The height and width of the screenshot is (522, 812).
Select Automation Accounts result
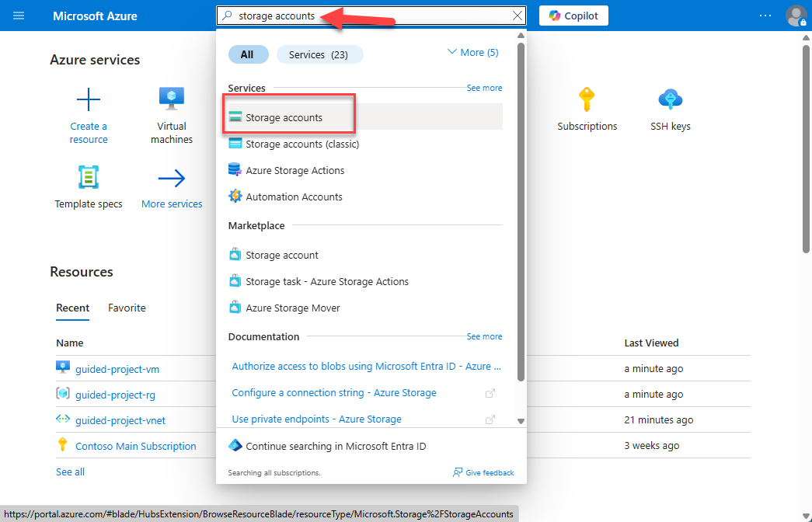click(365, 197)
